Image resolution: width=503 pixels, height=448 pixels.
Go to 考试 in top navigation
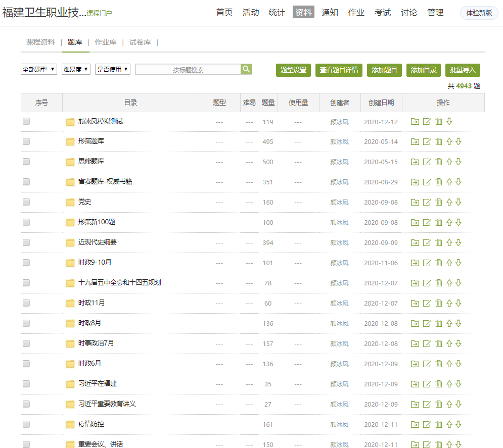383,12
